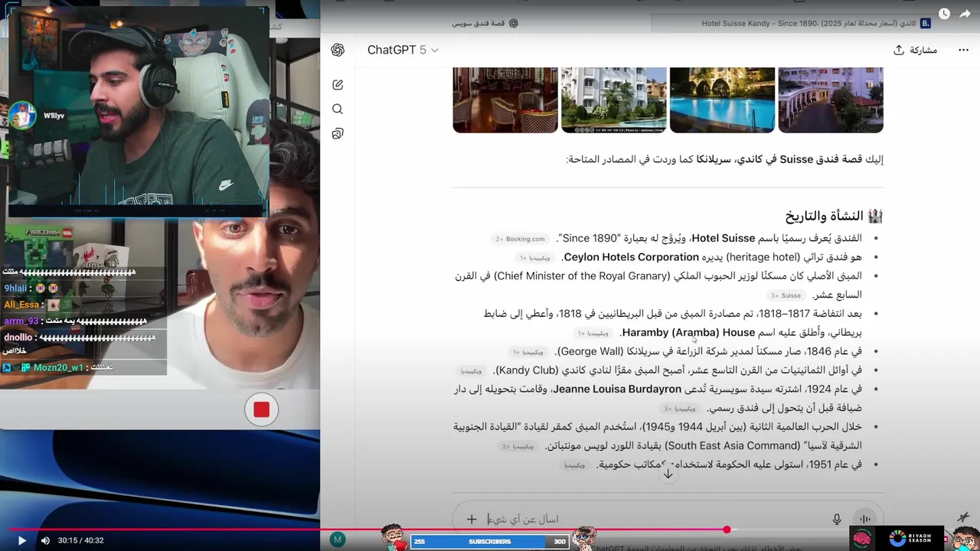The height and width of the screenshot is (551, 980).
Task: Open the ChatGPT 5 model dropdown
Action: coord(403,50)
